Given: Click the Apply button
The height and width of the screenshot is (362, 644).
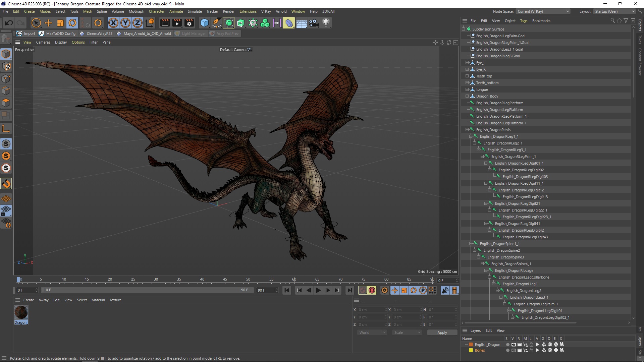Looking at the screenshot, I should point(442,333).
